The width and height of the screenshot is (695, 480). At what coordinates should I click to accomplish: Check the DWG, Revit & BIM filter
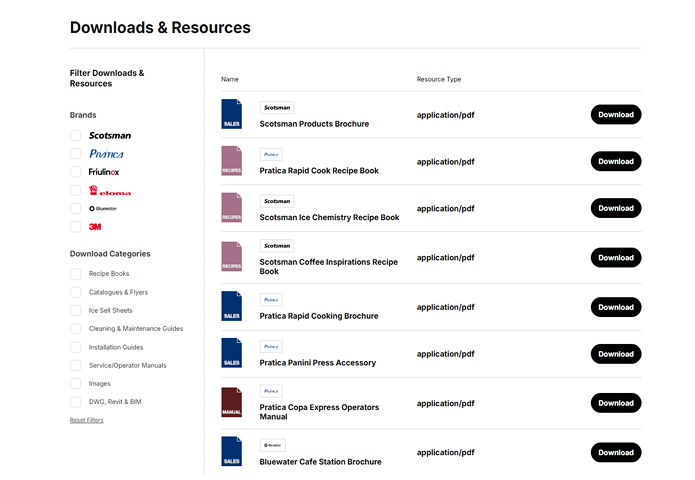tap(76, 402)
